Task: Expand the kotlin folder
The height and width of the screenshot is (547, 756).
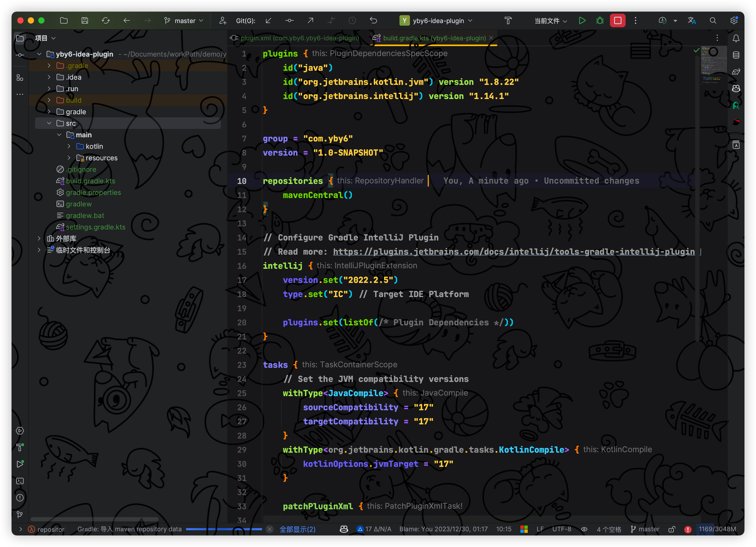Action: click(69, 146)
